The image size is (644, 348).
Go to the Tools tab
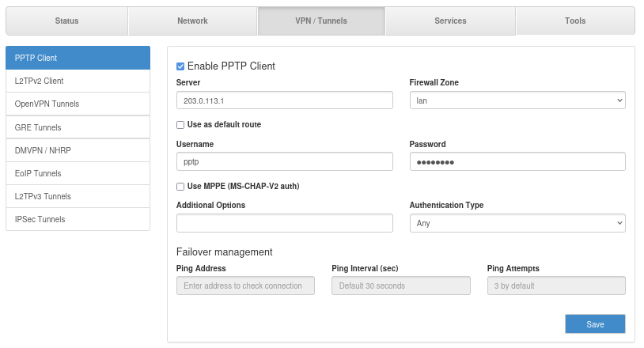point(575,21)
